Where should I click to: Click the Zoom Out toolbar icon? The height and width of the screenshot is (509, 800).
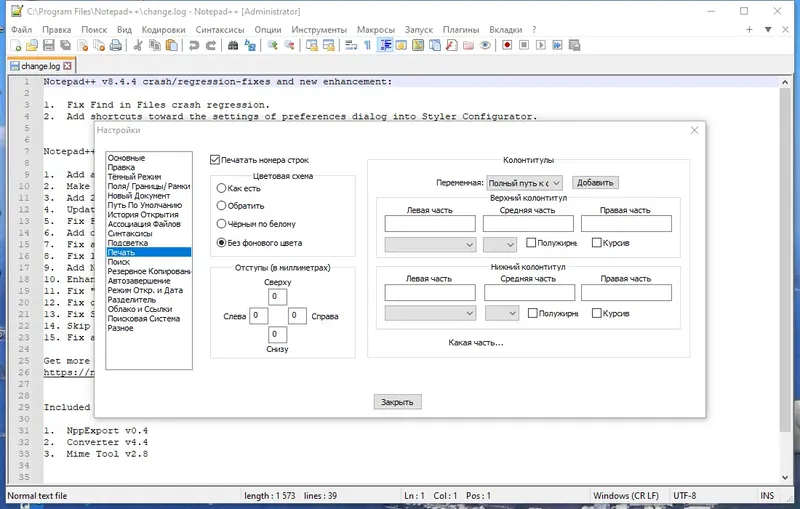tap(289, 45)
